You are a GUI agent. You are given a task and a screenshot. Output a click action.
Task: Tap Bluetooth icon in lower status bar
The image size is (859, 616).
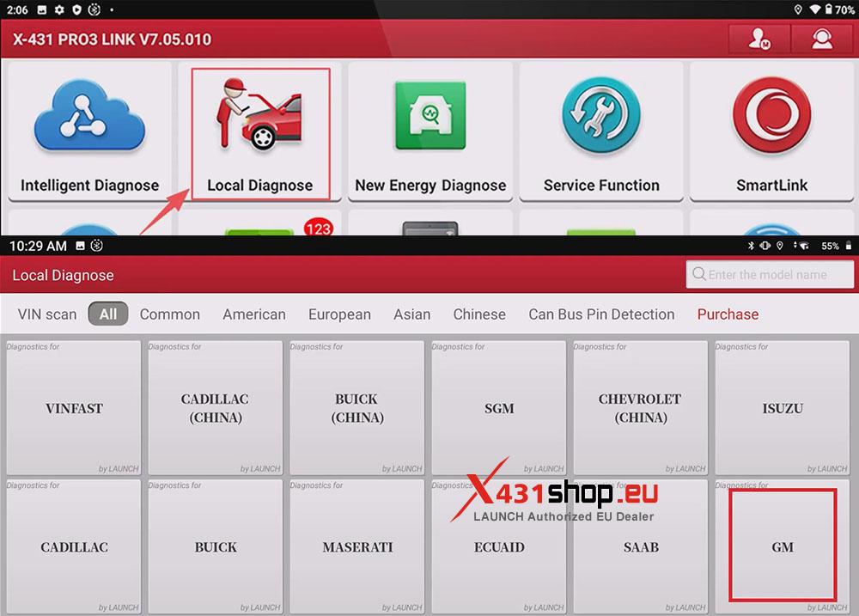[x=751, y=246]
